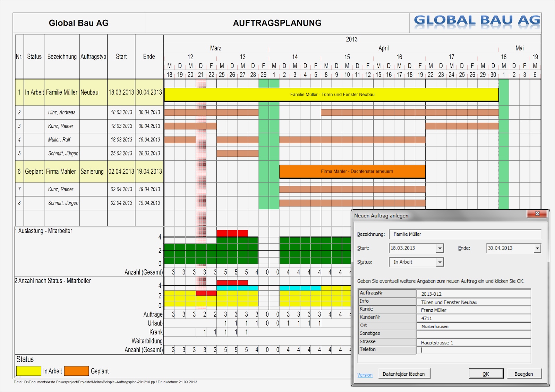Image resolution: width=555 pixels, height=392 pixels.
Task: Click the Neubau order type cell
Action: point(93,93)
